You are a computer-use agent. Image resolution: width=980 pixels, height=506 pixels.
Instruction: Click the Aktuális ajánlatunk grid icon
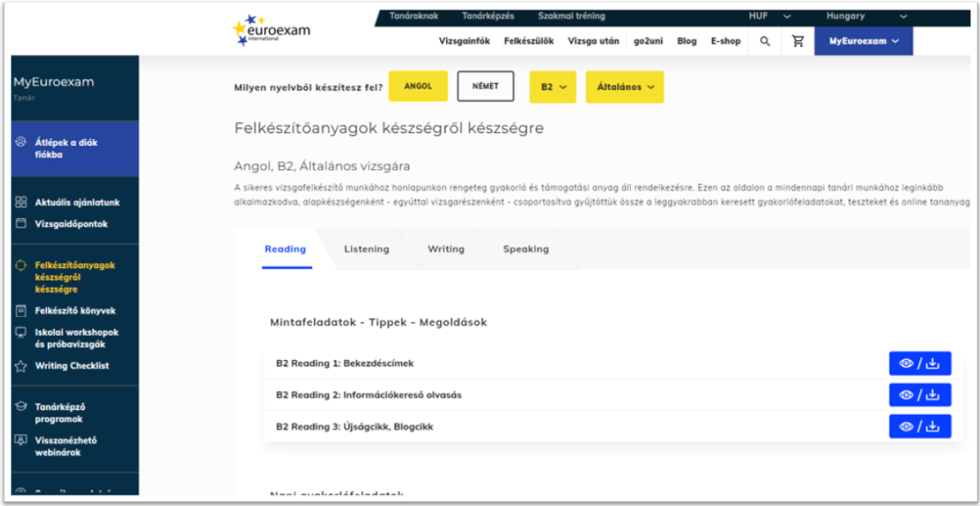pos(21,203)
